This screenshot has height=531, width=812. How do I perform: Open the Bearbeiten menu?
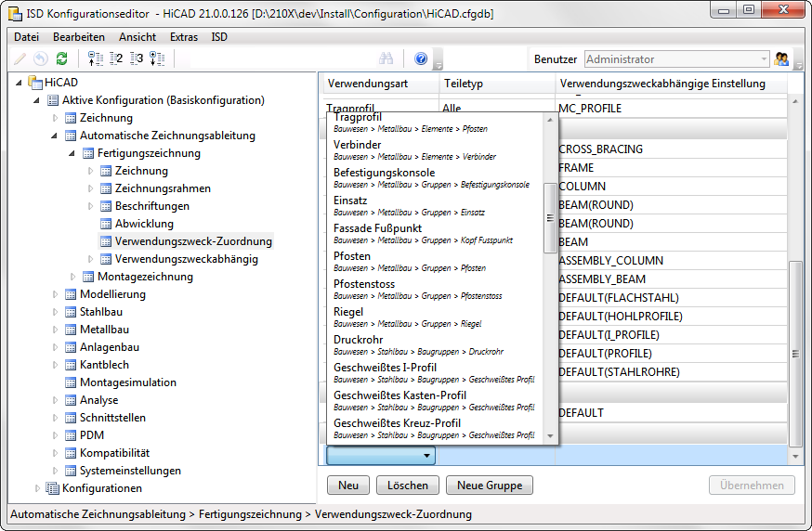point(79,37)
